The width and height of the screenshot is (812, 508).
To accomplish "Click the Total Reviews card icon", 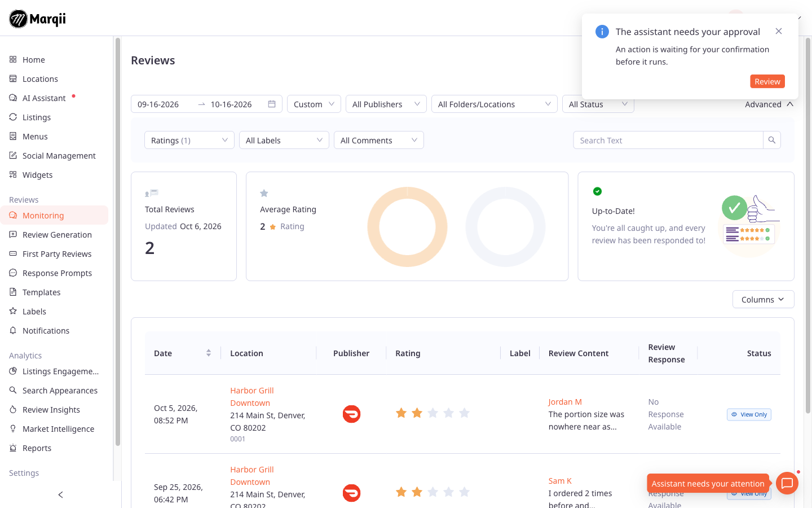I will [x=152, y=193].
